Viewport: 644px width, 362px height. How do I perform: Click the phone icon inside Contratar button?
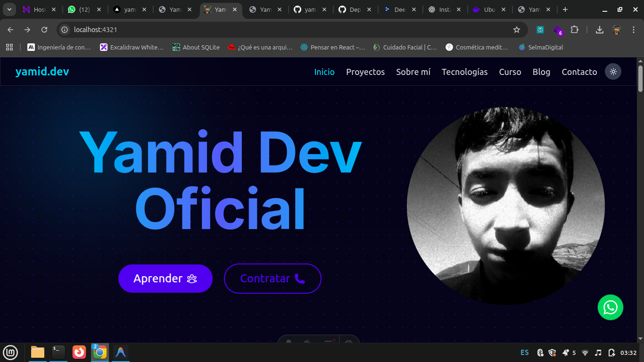click(300, 279)
